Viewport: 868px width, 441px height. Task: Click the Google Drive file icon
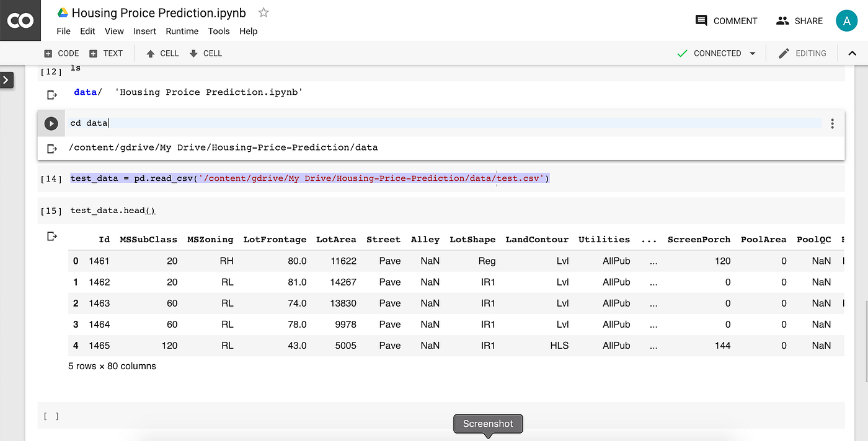63,13
